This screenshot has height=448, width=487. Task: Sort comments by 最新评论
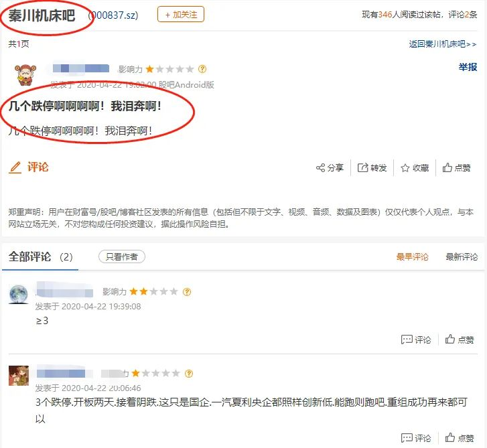click(x=462, y=256)
